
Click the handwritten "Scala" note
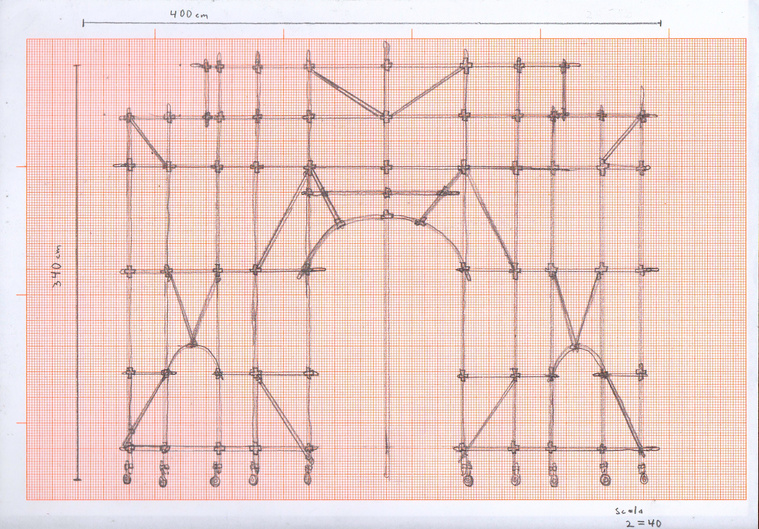[629, 511]
